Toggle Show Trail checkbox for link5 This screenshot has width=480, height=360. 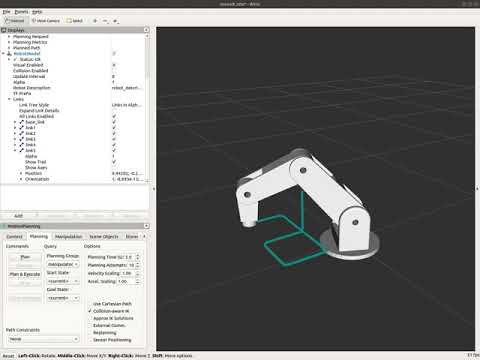coord(114,162)
